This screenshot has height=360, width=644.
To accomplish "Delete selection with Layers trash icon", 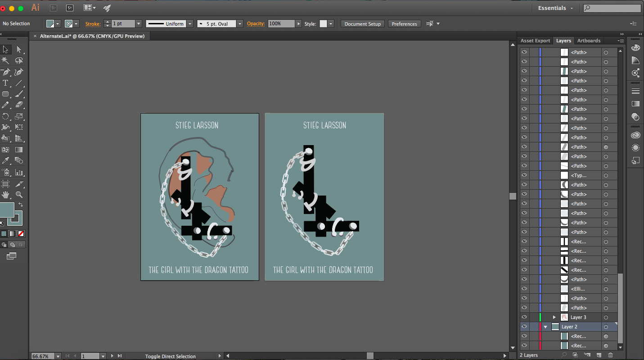I will click(x=611, y=355).
